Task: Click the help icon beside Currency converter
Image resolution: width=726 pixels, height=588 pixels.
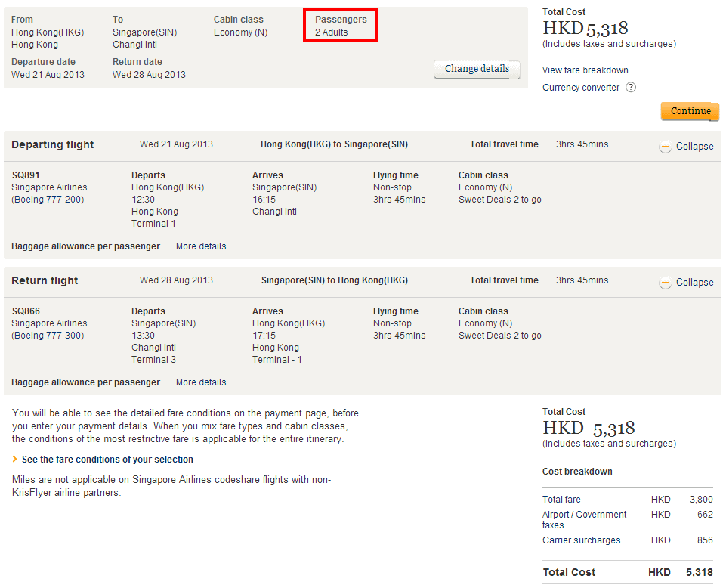Action: coord(631,88)
